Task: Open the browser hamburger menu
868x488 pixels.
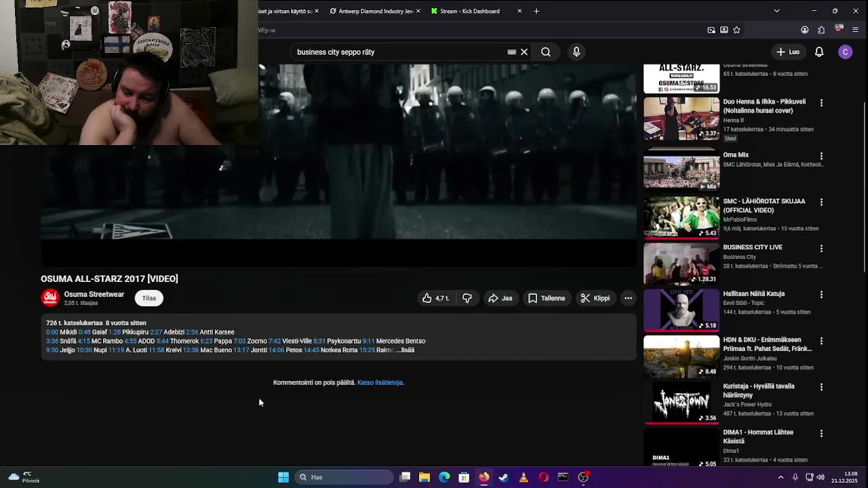Action: (x=855, y=30)
